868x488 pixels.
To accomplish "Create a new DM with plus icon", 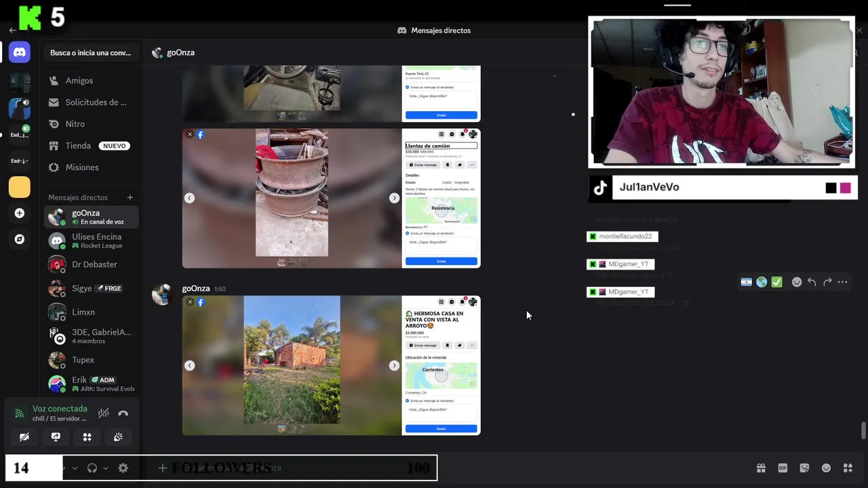I will tap(130, 197).
